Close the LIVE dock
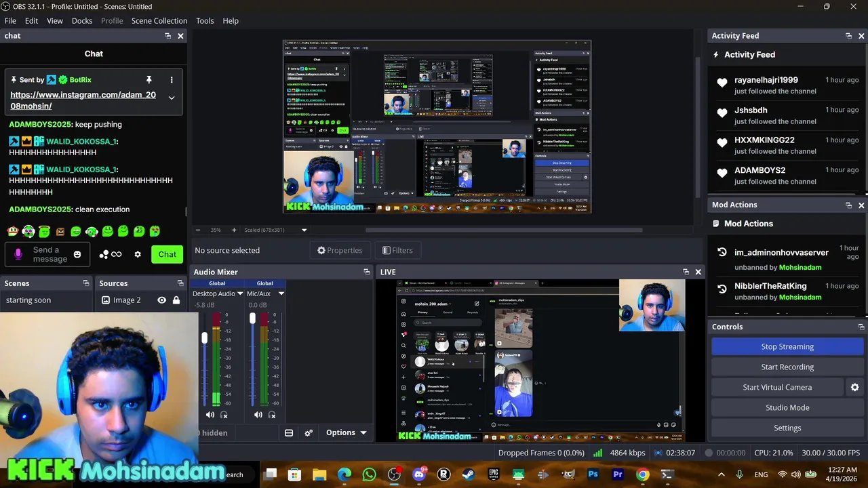Image resolution: width=868 pixels, height=488 pixels. pos(698,272)
